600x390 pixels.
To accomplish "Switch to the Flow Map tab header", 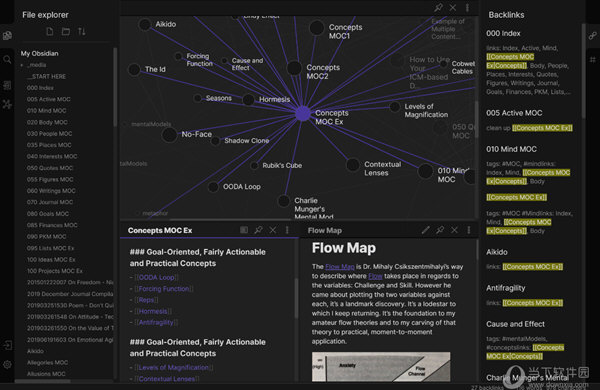I will point(324,230).
